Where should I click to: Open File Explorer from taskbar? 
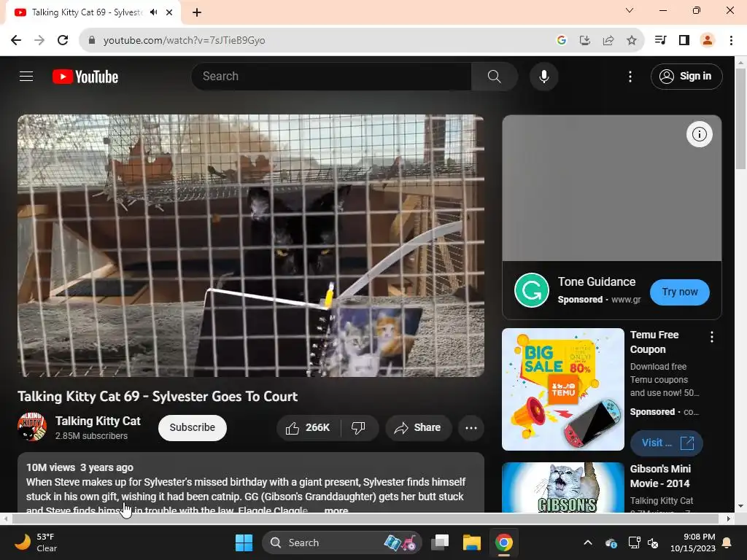[x=472, y=542]
